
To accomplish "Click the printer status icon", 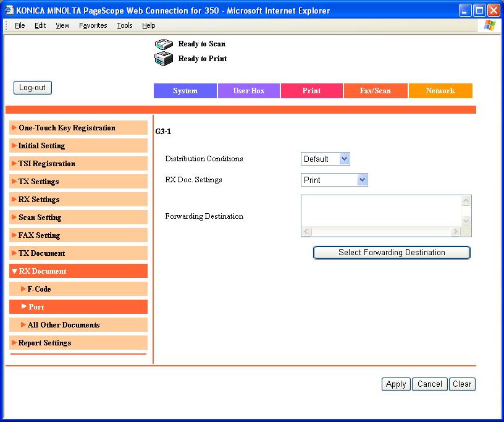I will [163, 59].
